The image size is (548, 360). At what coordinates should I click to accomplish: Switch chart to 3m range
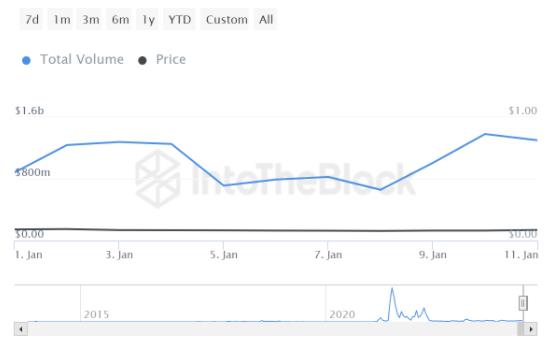tap(90, 20)
